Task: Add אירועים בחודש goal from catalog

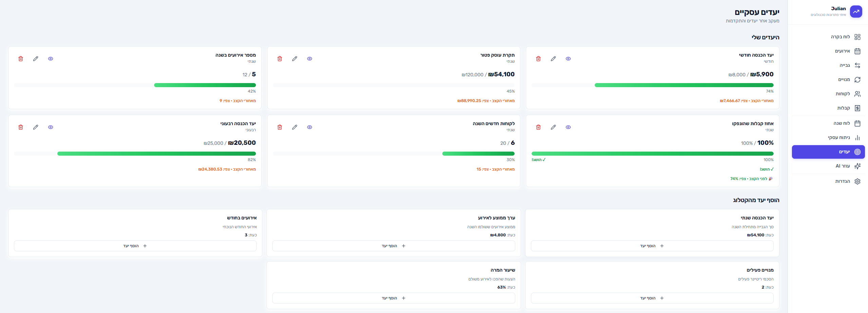Action: point(135,246)
